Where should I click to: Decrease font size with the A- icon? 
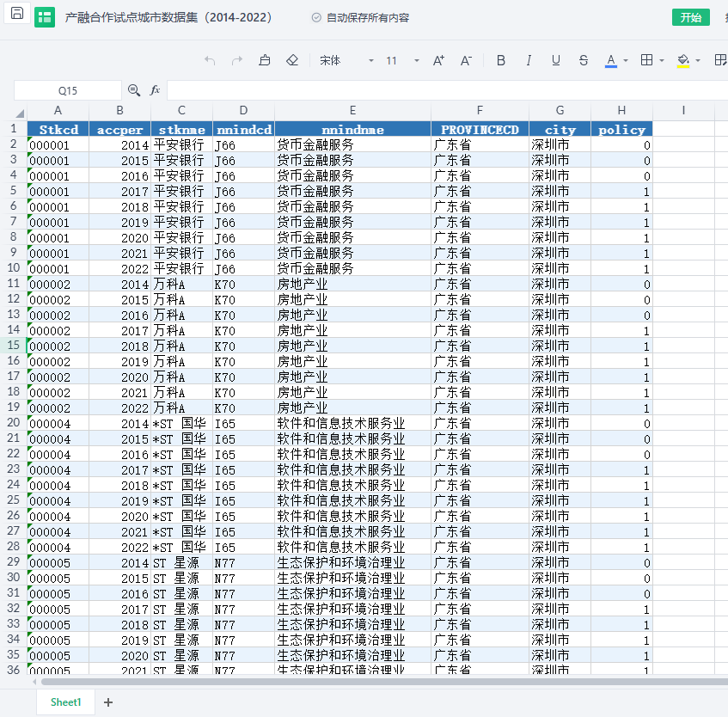466,60
